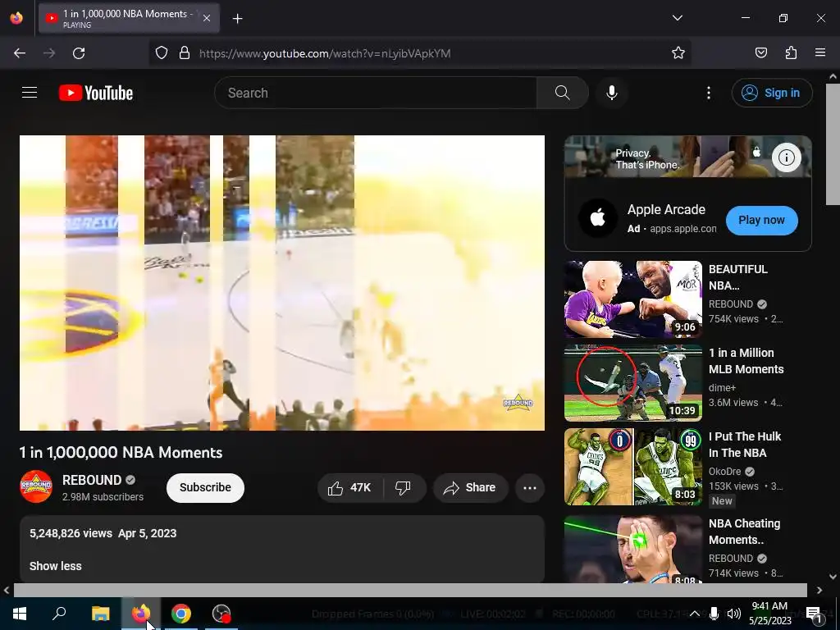840x630 pixels.
Task: Open ad info icon on Apple ad
Action: coord(787,157)
